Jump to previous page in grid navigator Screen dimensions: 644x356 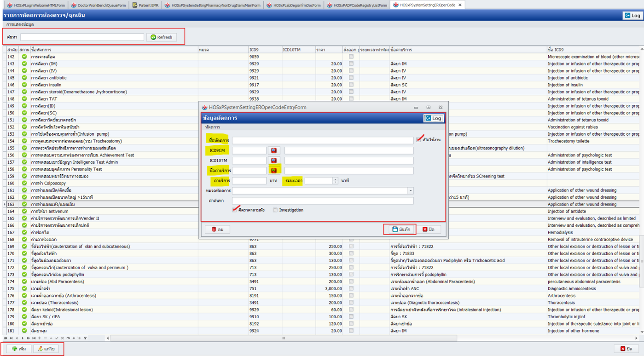[x=11, y=338]
